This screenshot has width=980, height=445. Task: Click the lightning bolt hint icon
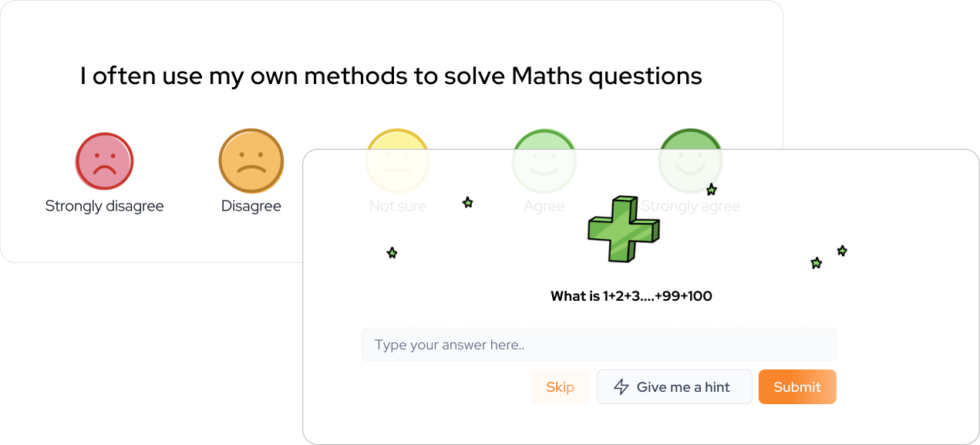click(621, 387)
